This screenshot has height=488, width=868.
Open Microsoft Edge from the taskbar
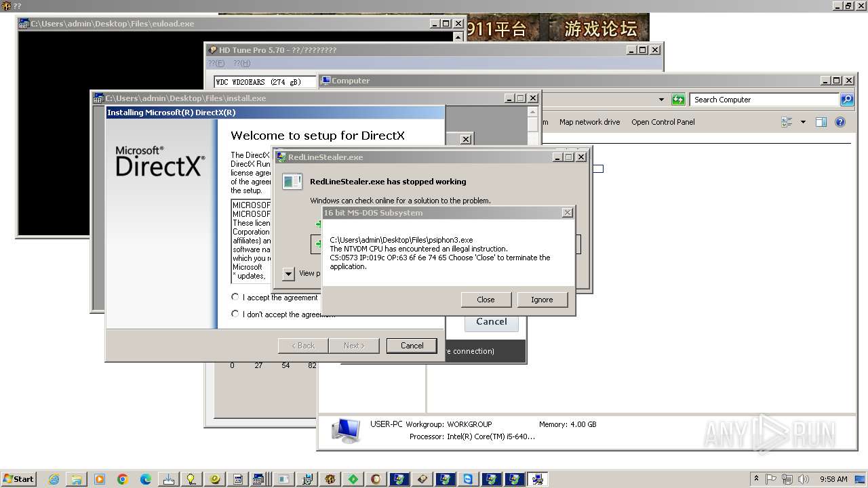(x=146, y=479)
